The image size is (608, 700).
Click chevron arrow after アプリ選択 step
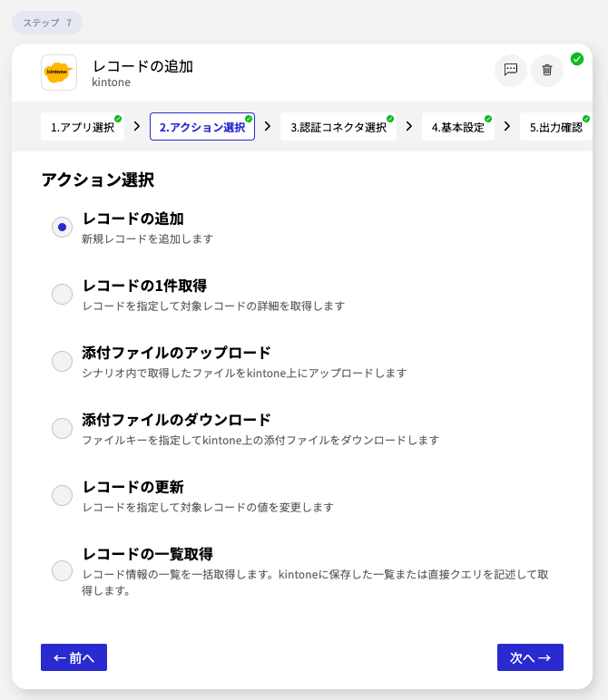[x=136, y=126]
